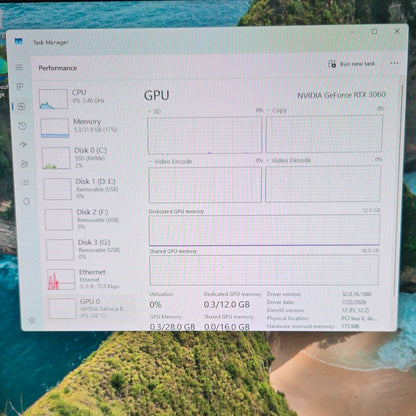
Task: Click the Task Manager app icon in title bar
Action: tap(19, 41)
